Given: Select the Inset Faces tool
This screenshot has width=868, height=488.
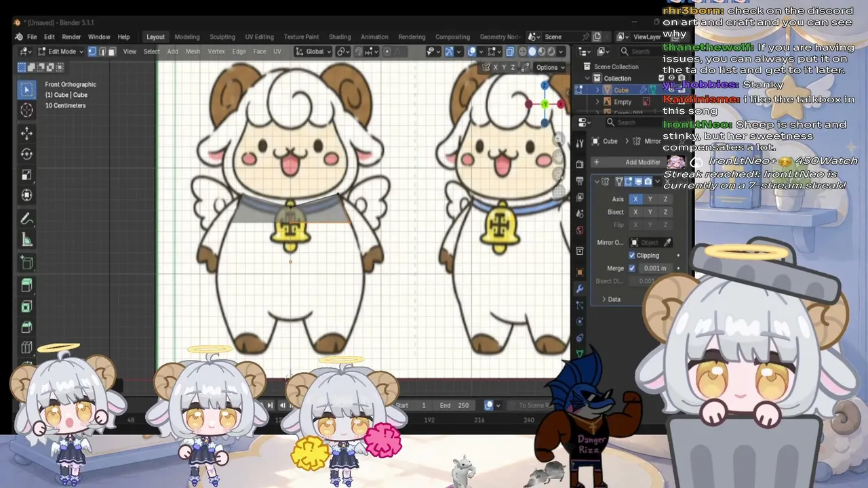Looking at the screenshot, I should click(27, 306).
